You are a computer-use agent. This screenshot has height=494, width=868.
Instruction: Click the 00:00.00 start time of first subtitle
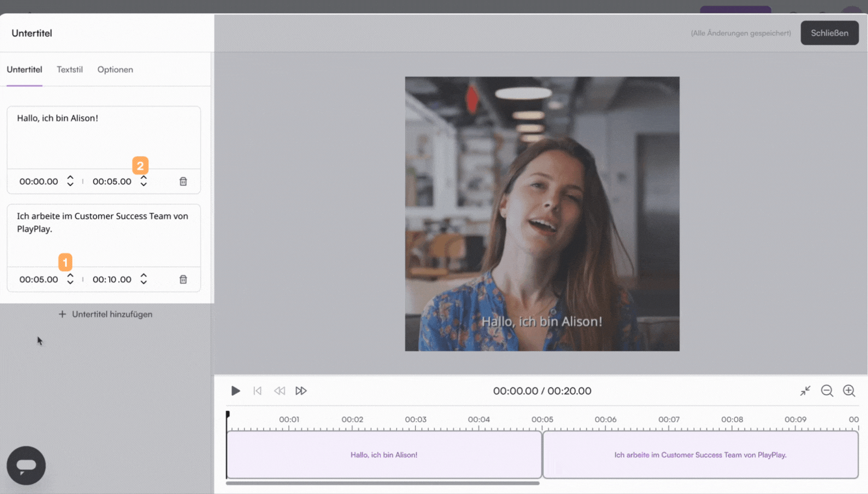point(39,181)
